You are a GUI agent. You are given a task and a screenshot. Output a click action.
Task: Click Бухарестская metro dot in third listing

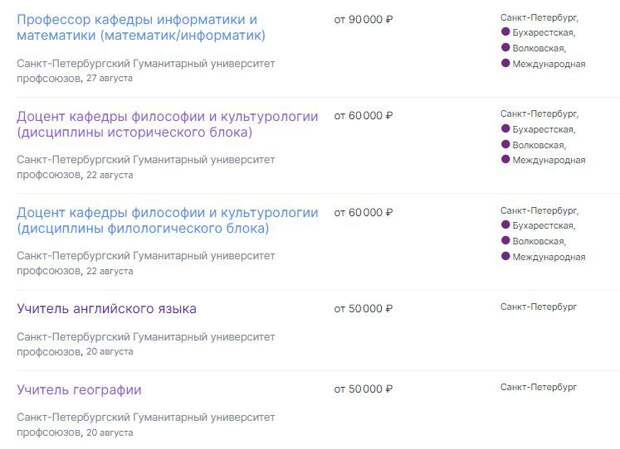[505, 224]
